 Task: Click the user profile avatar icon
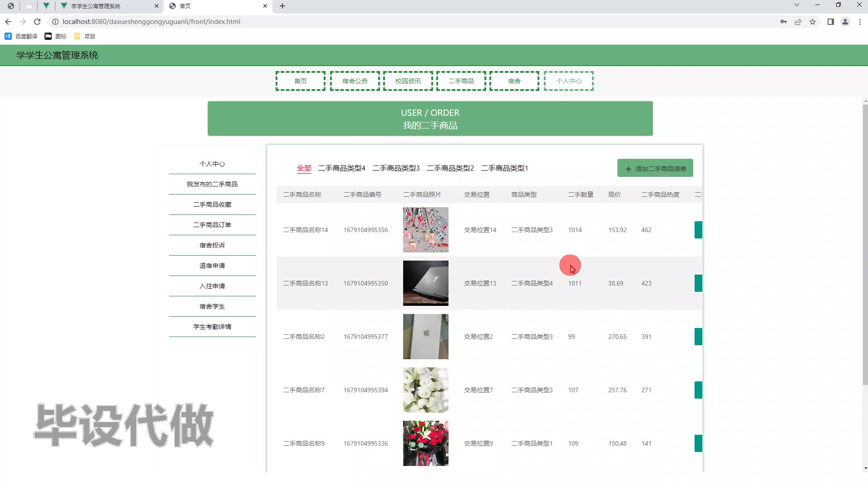click(845, 22)
